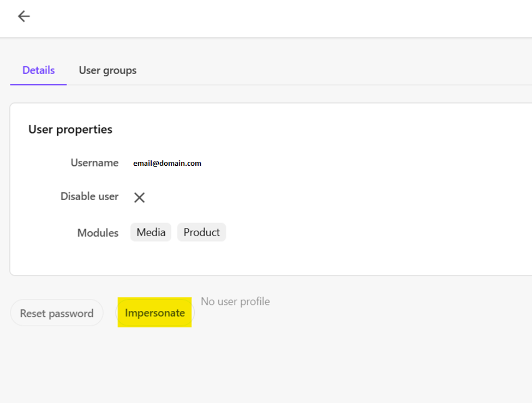Click blank header bar beside back arrow
The height and width of the screenshot is (403, 532).
(x=273, y=17)
